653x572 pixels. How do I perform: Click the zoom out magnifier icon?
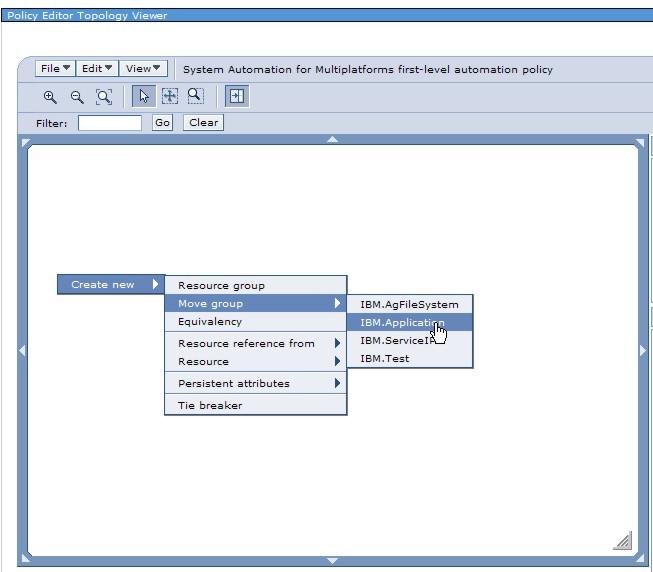click(x=77, y=97)
